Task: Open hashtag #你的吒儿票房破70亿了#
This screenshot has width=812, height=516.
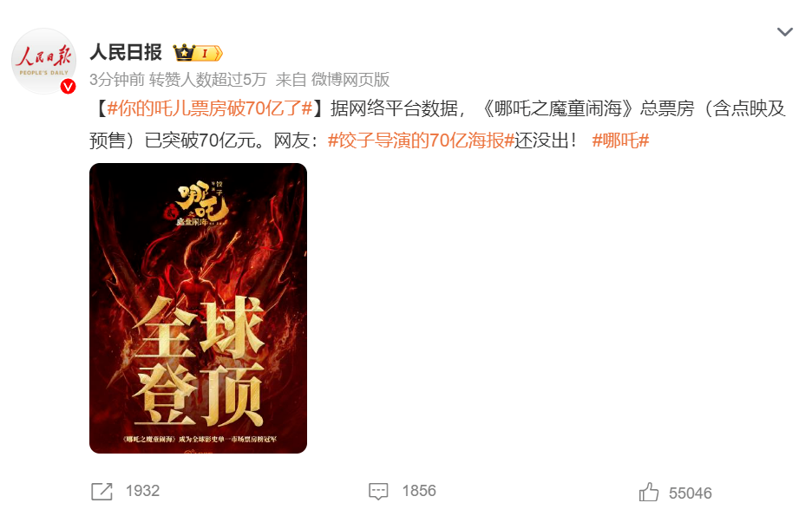Action: click(210, 108)
